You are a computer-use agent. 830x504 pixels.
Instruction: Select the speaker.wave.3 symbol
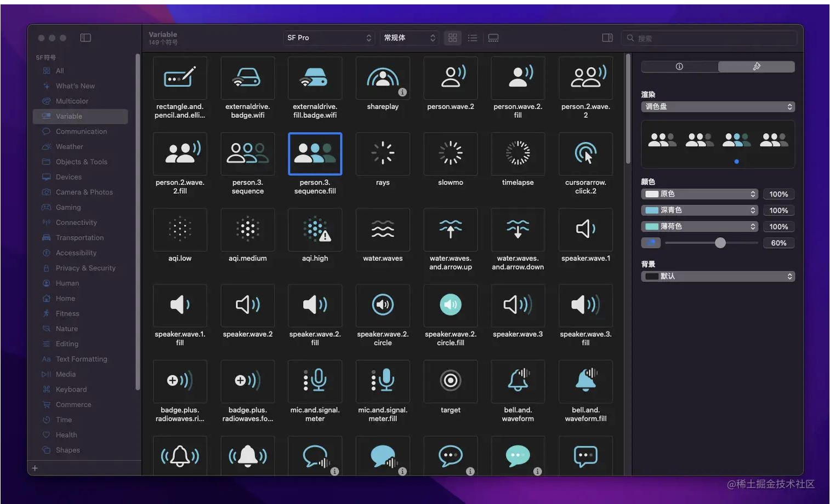pyautogui.click(x=518, y=305)
